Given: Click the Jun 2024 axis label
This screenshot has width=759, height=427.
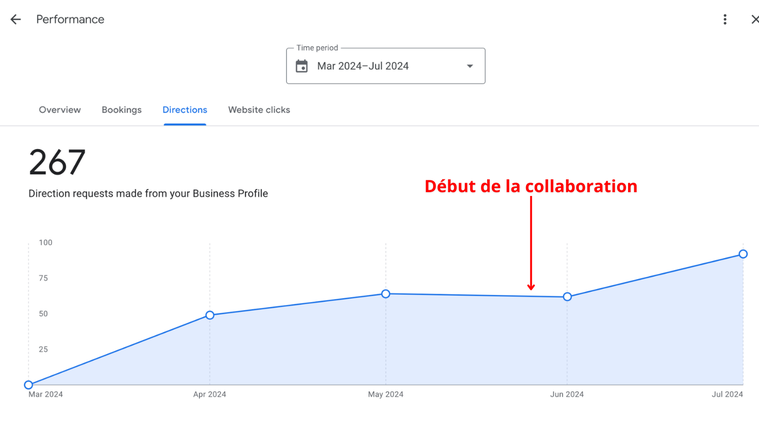Looking at the screenshot, I should point(567,395).
